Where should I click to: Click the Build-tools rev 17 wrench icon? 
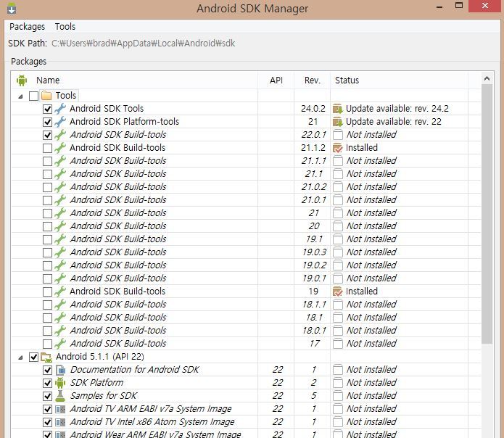[60, 344]
